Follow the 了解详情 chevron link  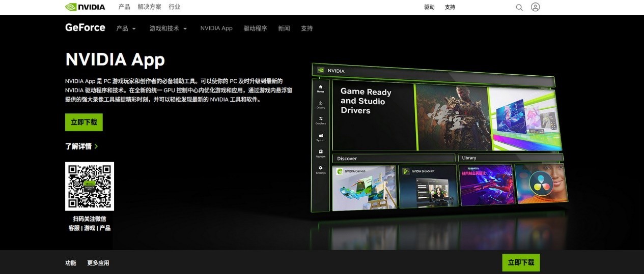[x=81, y=146]
